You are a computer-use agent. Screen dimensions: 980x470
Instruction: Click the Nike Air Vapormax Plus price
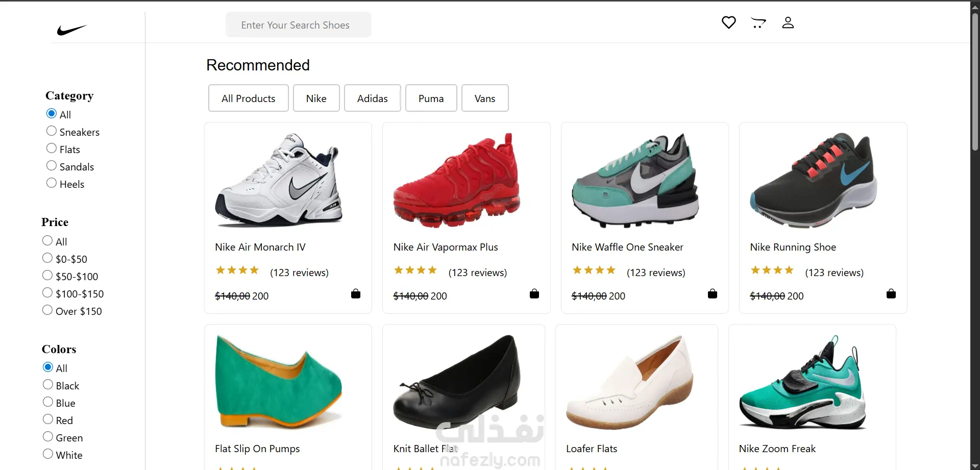pyautogui.click(x=420, y=296)
